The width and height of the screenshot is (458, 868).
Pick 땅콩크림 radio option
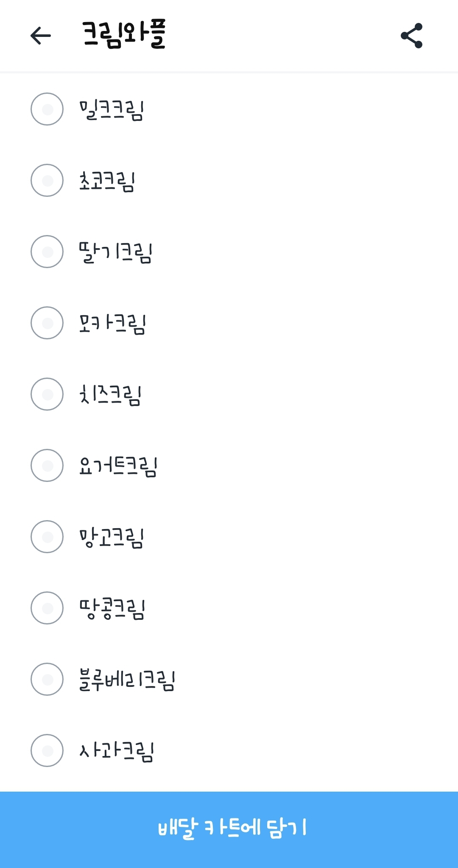click(47, 608)
